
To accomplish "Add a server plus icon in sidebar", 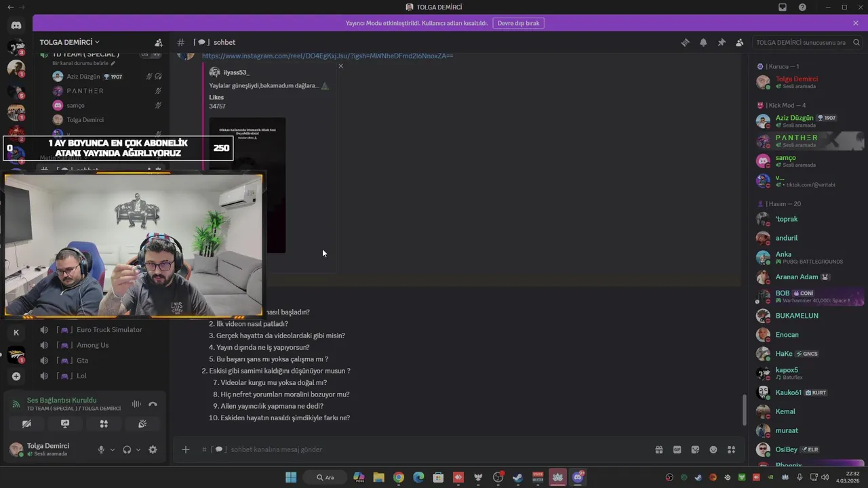I will 16,376.
